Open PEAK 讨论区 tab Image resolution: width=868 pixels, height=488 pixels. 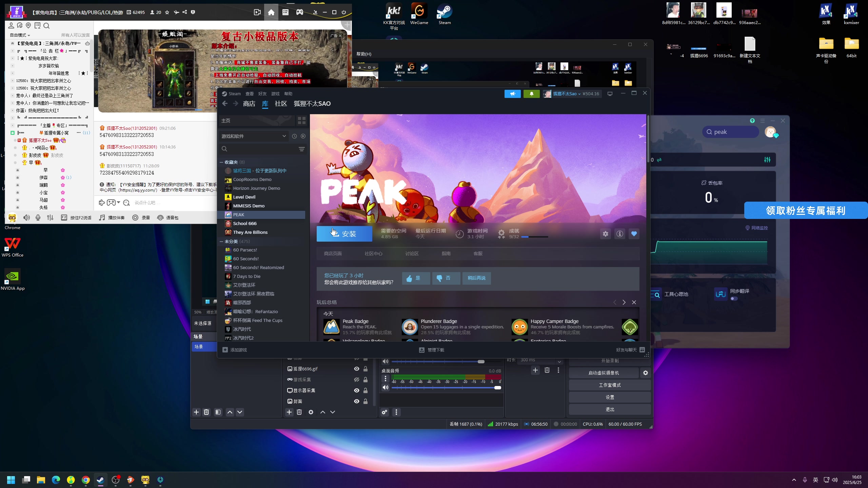coord(412,253)
